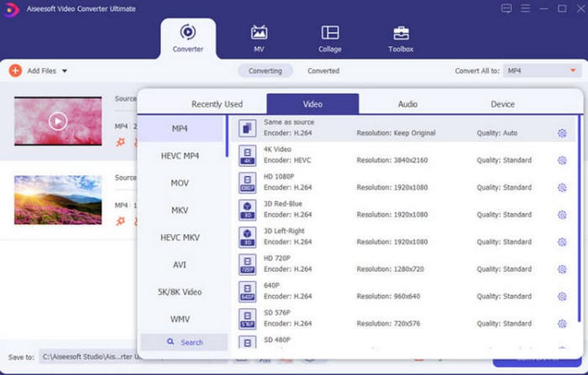Select 'Resolution: Keep Original' text
This screenshot has height=375, width=588.
point(396,133)
